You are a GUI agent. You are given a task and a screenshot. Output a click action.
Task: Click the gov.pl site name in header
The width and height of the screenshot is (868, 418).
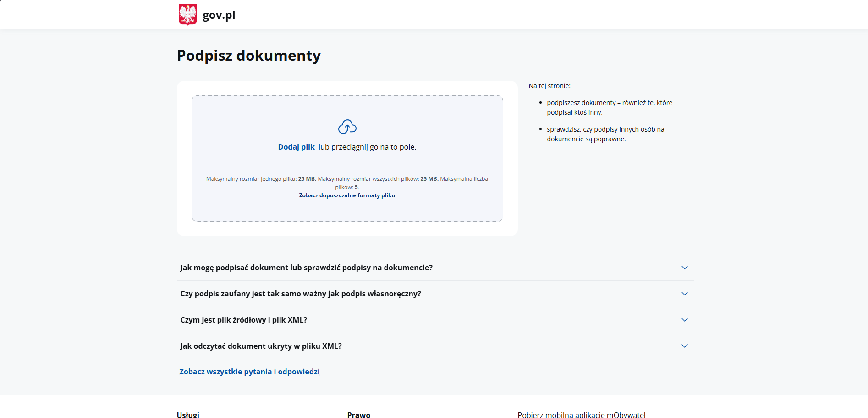(x=219, y=15)
